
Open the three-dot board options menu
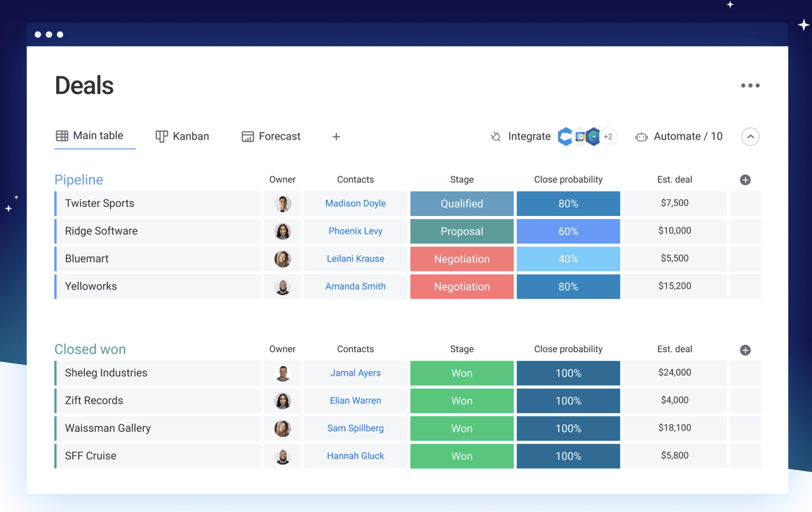tap(750, 86)
